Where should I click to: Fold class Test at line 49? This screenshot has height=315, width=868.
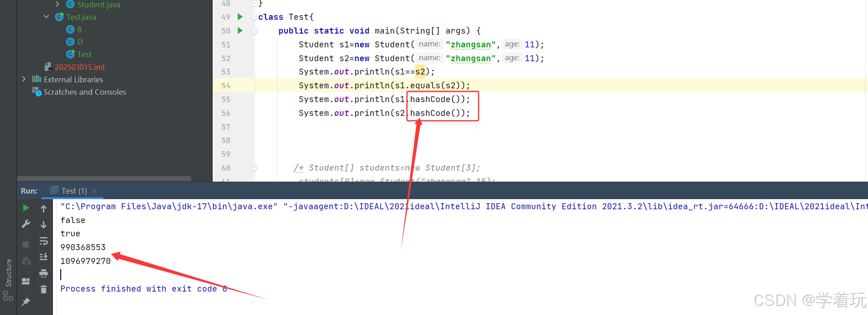[255, 17]
